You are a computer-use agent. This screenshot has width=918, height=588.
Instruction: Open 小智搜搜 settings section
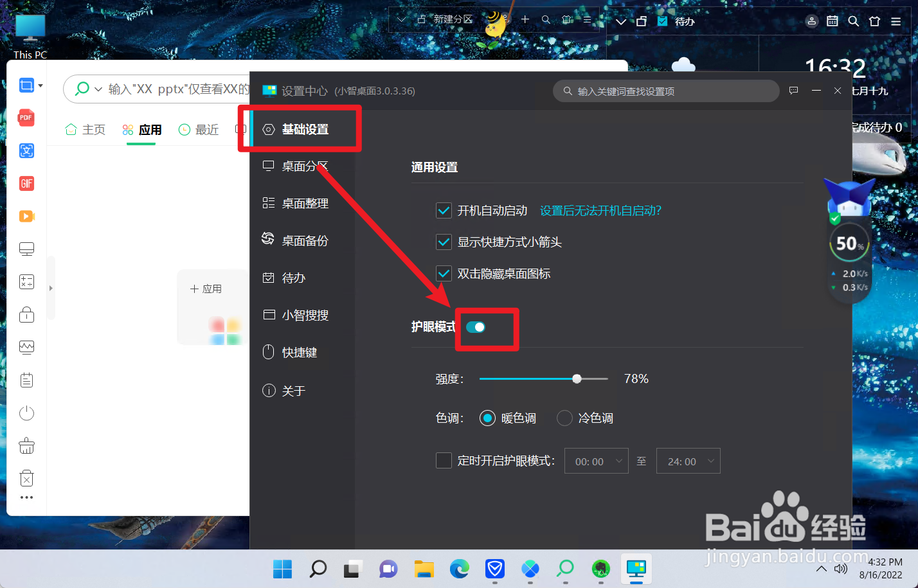tap(301, 316)
